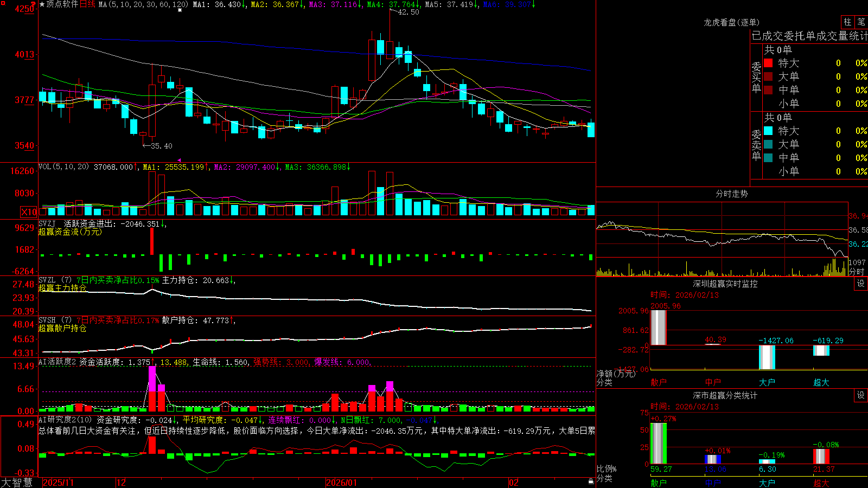The width and height of the screenshot is (868, 488).
Task: Click the 2025/11 date marker on timeline
Action: pyautogui.click(x=58, y=483)
